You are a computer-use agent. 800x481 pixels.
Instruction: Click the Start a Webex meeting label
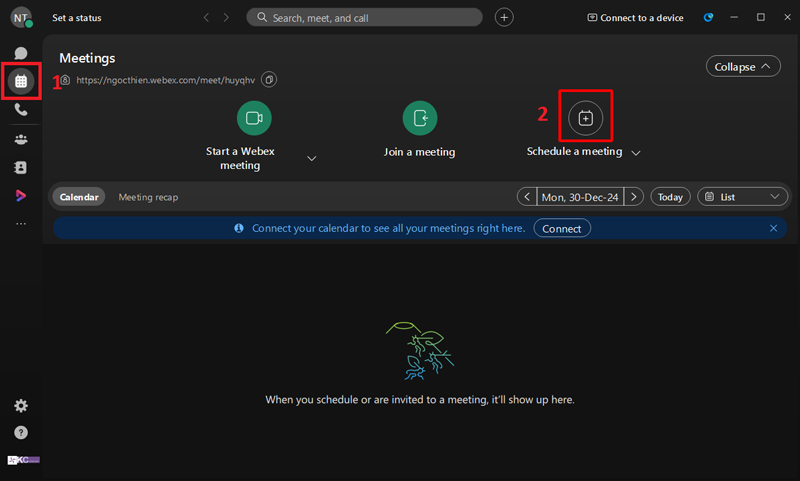tap(240, 158)
